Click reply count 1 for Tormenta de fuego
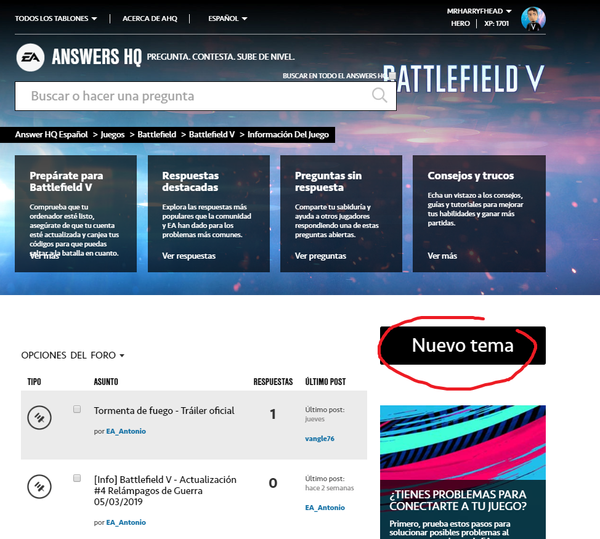 [x=272, y=414]
